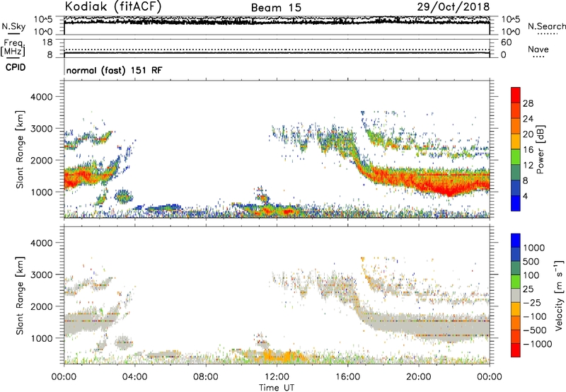Viewport: 566px width, 392px height.
Task: Click the Time UT axis title
Action: point(277,388)
